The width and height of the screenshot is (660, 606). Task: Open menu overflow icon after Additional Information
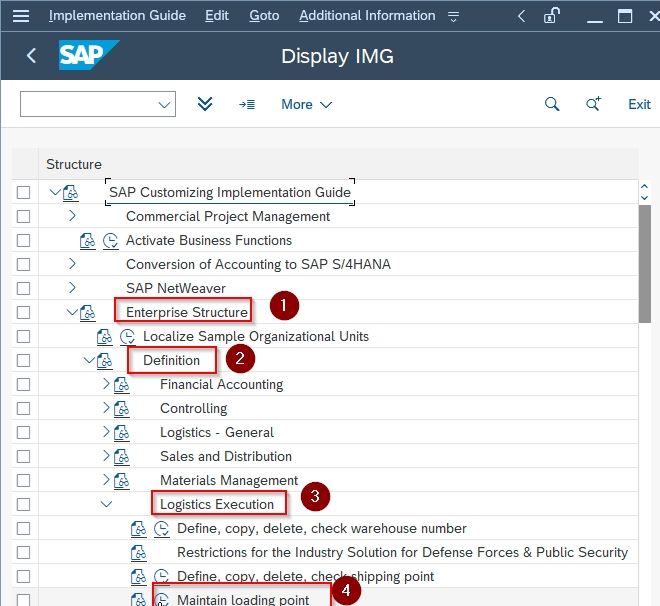(453, 16)
